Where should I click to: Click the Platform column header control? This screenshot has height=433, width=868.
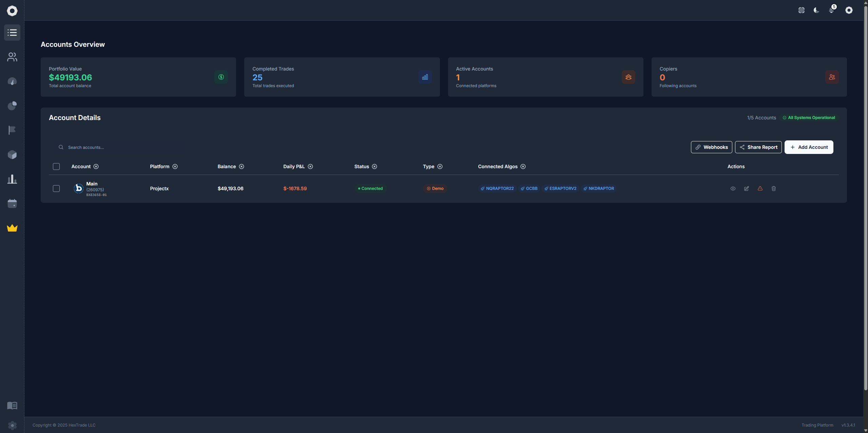[x=175, y=166]
